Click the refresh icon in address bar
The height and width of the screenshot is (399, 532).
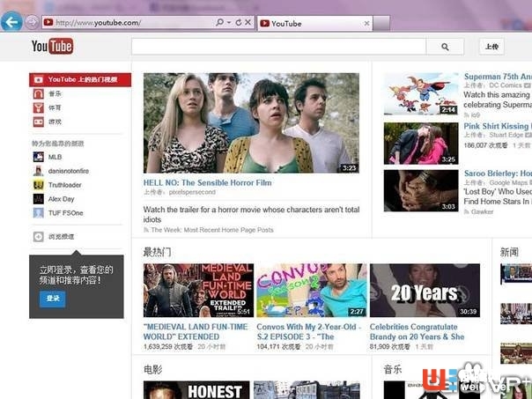pyautogui.click(x=239, y=22)
